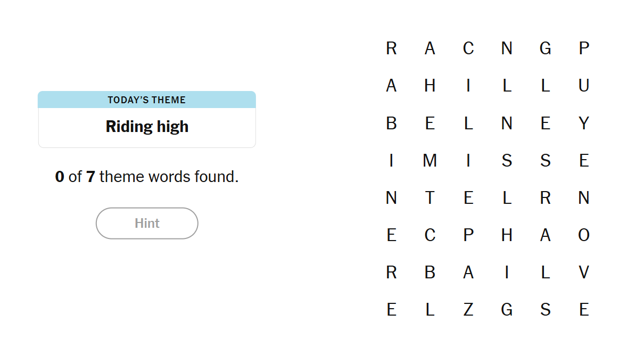Select the letter V in the grid

click(584, 272)
